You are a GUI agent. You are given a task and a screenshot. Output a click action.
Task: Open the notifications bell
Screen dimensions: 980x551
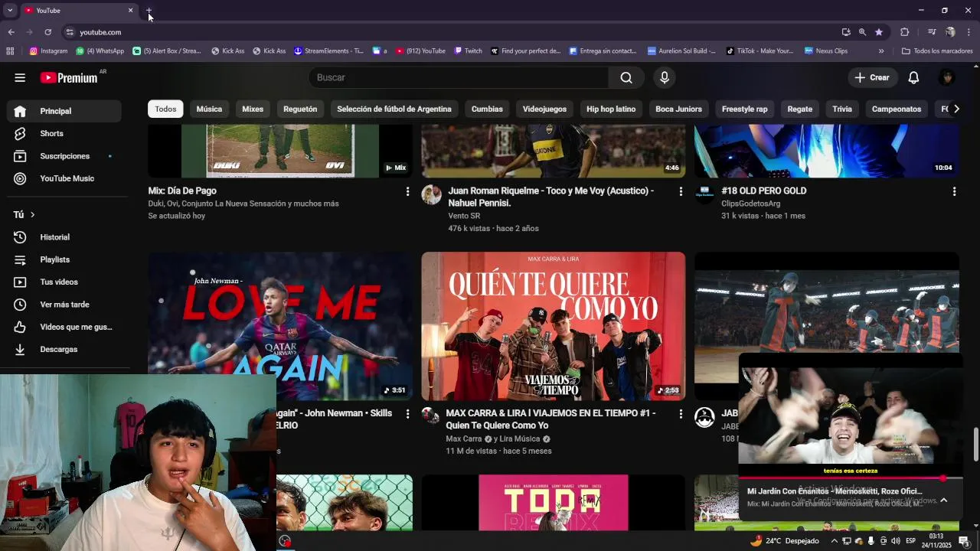click(913, 77)
